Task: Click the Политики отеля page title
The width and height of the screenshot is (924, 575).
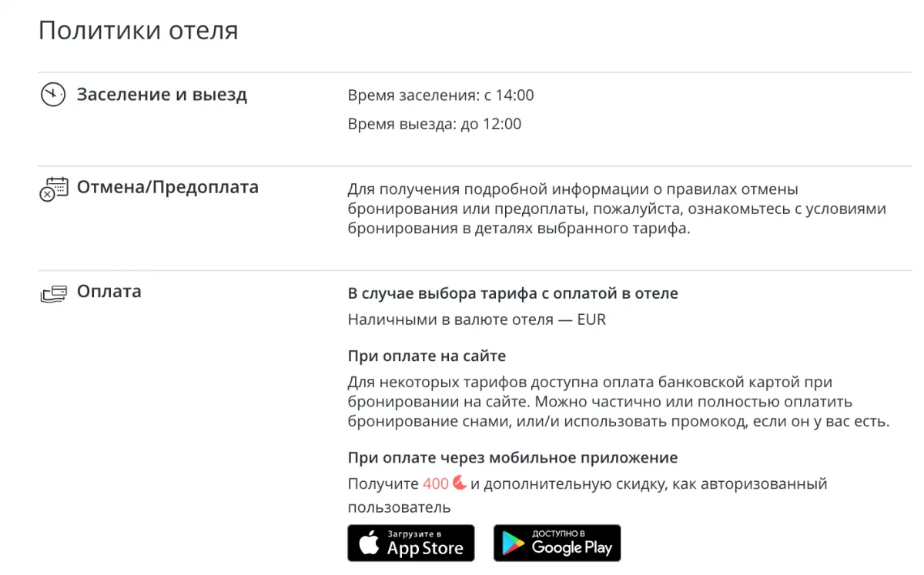Action: [x=139, y=31]
